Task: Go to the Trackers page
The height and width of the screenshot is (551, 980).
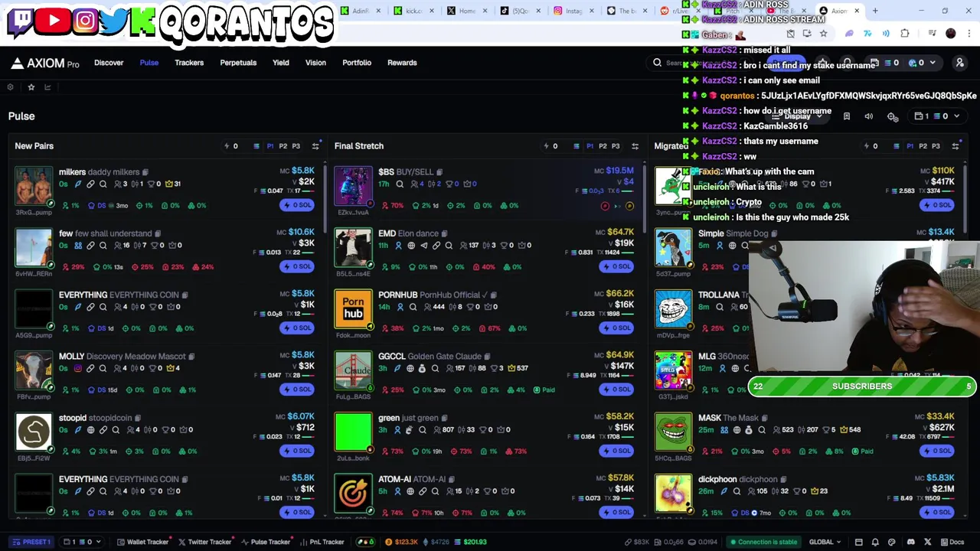Action: pos(189,63)
